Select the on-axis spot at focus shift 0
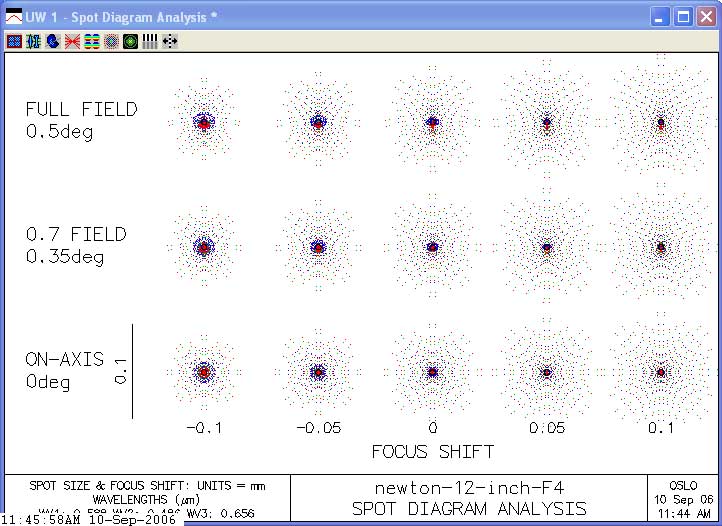The image size is (722, 526). coord(432,371)
